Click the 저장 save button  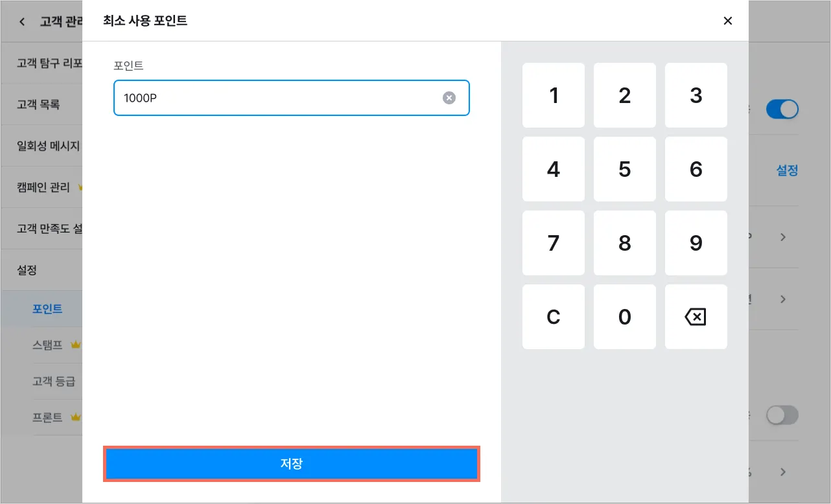click(x=292, y=464)
